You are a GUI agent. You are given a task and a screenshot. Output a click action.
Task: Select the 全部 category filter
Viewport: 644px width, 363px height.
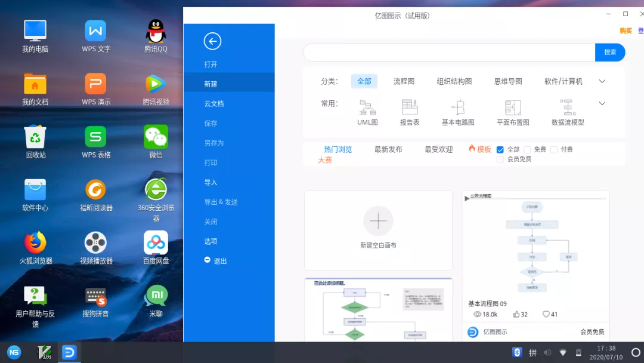click(x=364, y=81)
